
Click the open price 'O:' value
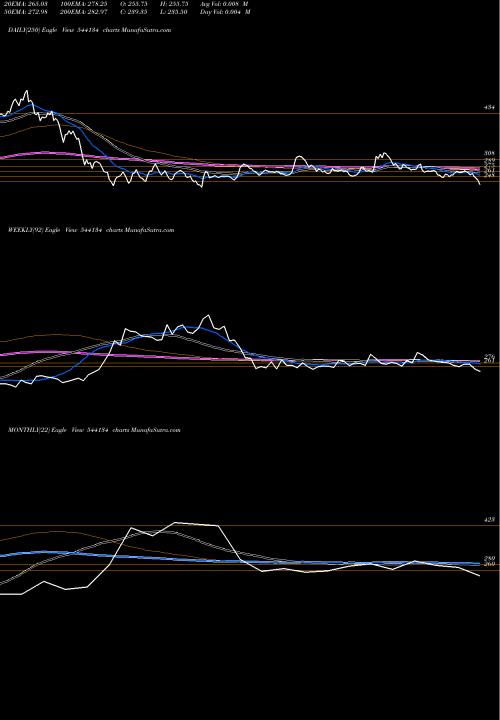coord(135,3)
